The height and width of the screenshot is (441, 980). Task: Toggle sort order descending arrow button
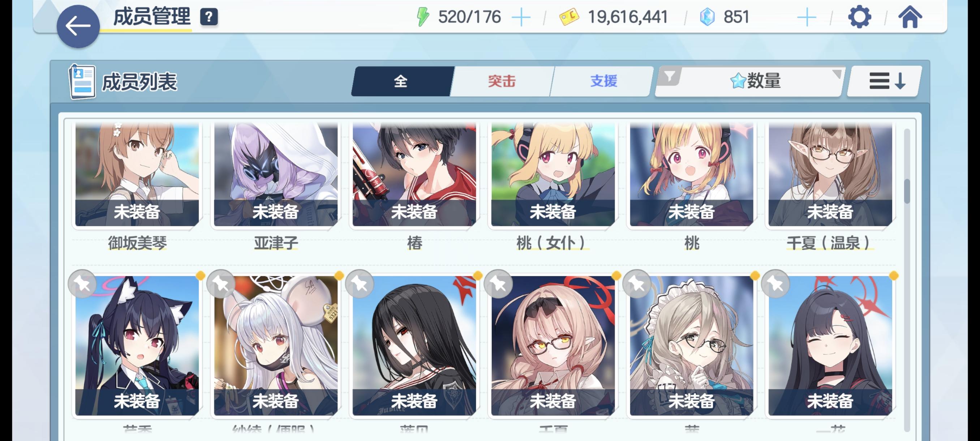tap(886, 81)
